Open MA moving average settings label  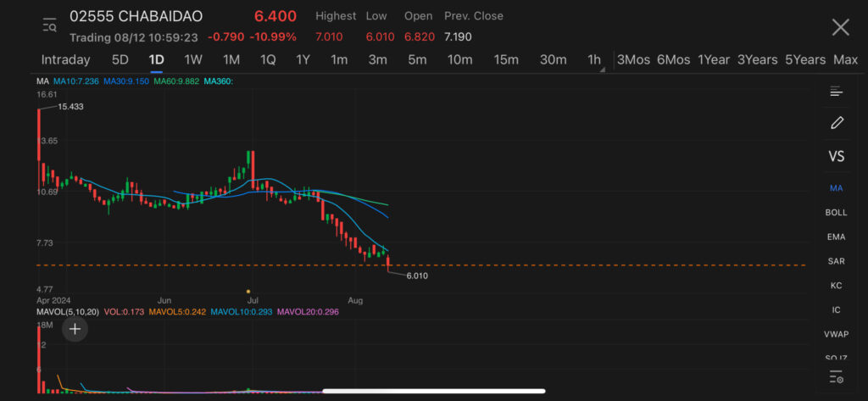coord(42,81)
